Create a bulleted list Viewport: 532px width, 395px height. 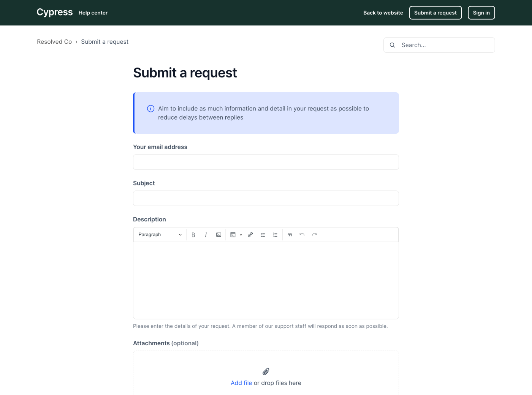click(263, 235)
